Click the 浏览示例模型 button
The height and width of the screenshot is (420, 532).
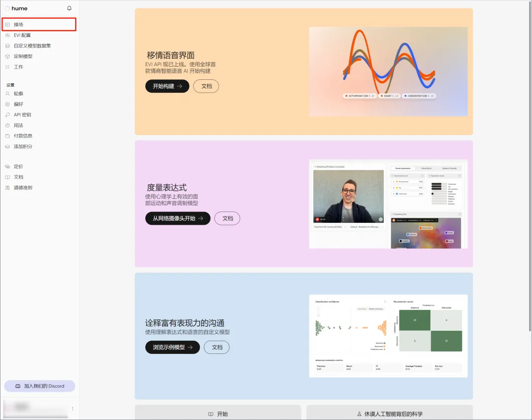172,347
